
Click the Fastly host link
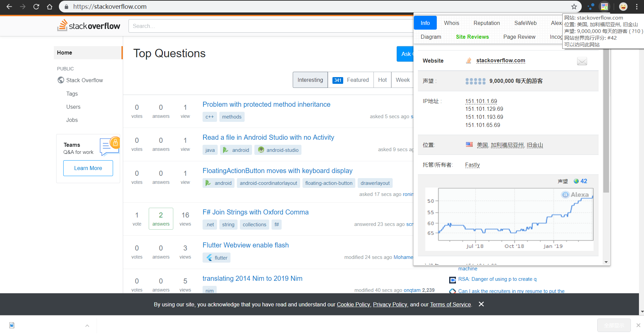pyautogui.click(x=472, y=165)
